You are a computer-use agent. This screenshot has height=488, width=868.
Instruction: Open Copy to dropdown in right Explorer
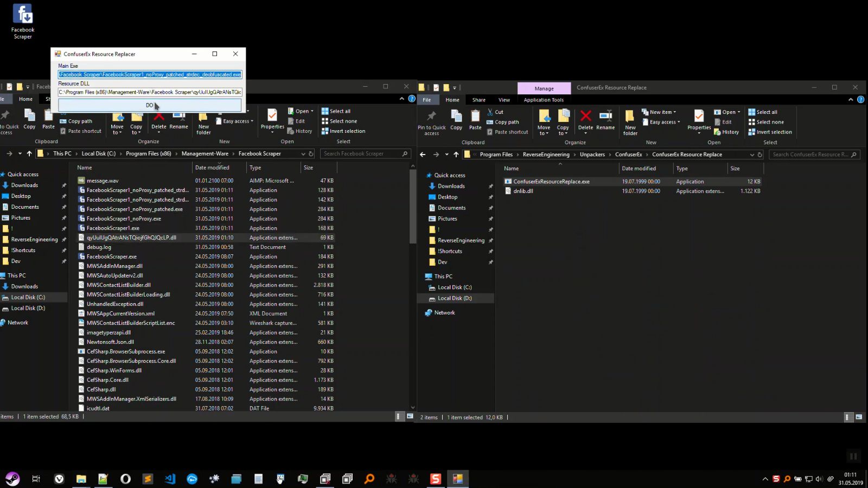click(x=563, y=123)
